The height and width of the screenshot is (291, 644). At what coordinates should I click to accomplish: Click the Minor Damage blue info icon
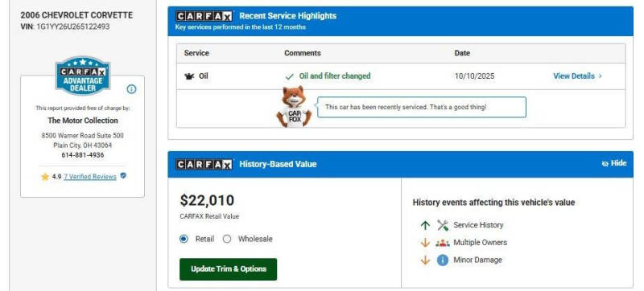pyautogui.click(x=443, y=260)
